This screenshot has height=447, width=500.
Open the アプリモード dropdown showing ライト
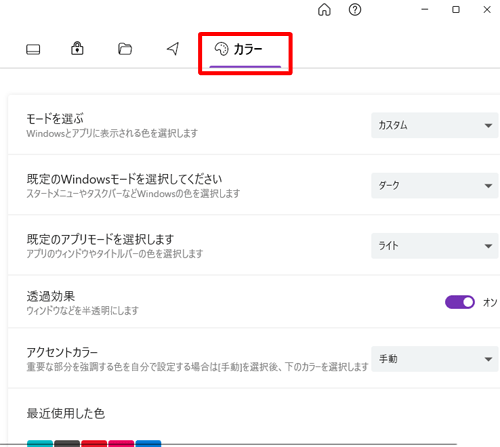tap(434, 246)
